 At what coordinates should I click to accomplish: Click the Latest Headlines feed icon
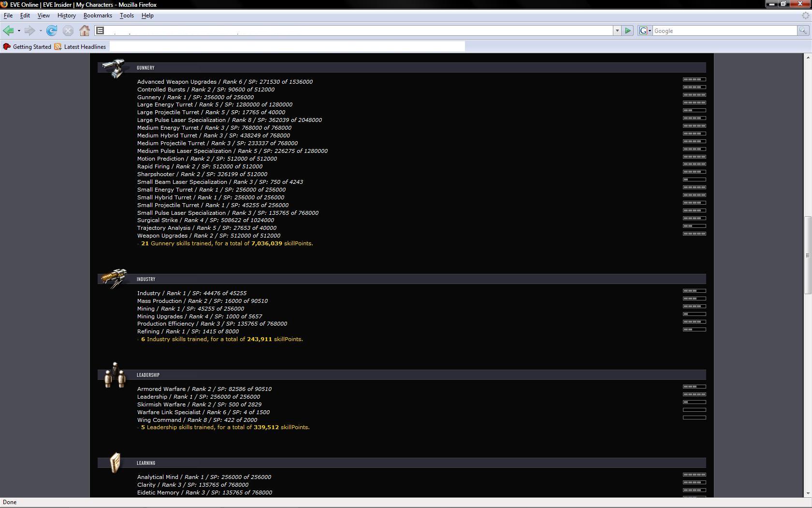click(58, 47)
